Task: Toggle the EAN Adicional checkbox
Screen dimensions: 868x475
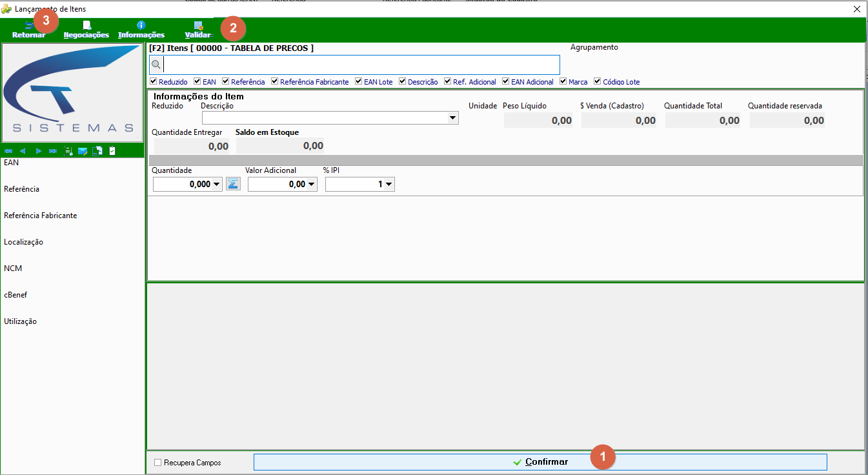Action: (506, 82)
